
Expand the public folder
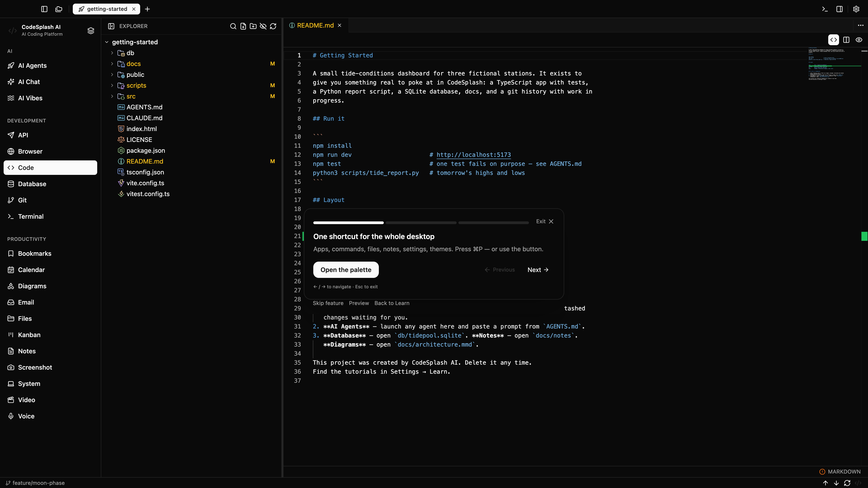pyautogui.click(x=112, y=74)
